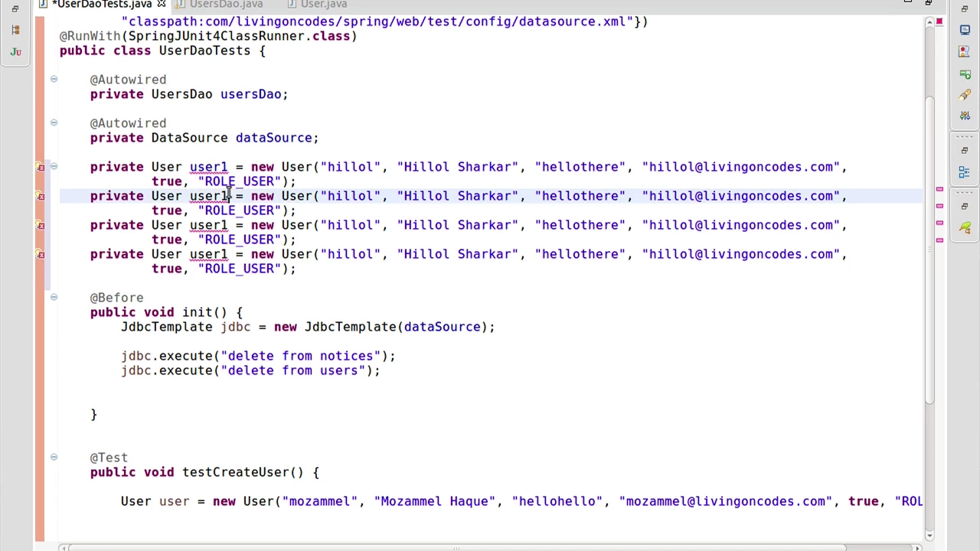Viewport: 980px width, 551px height.
Task: Click error marker on first user1 line
Action: (41, 167)
